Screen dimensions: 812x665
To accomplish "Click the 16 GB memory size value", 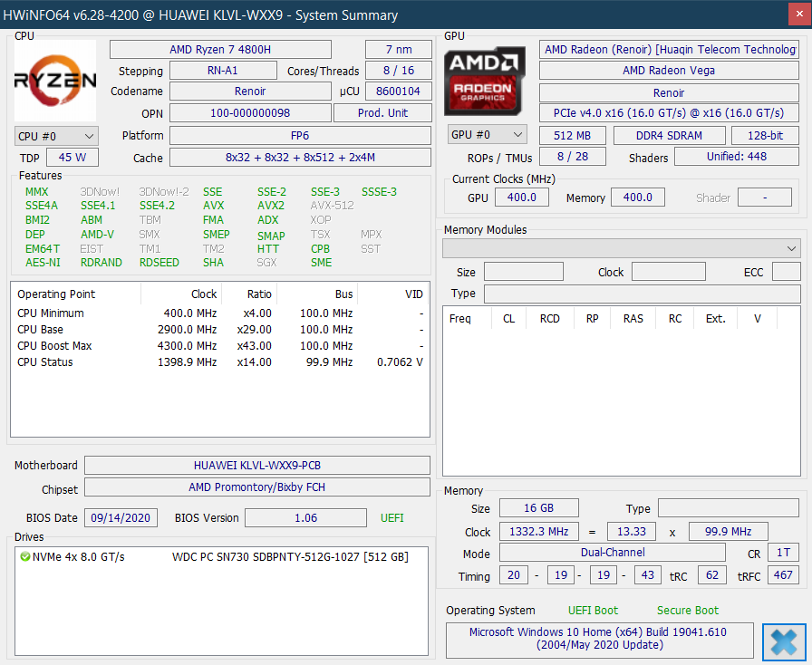I will (x=538, y=508).
